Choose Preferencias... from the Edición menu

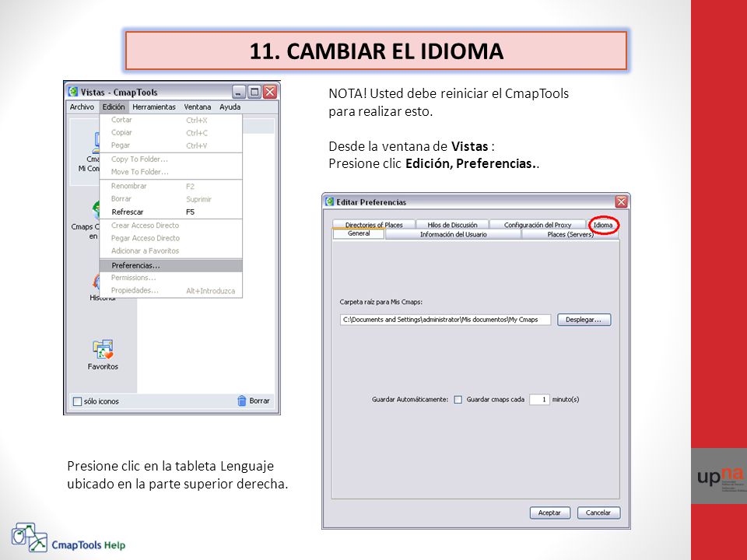pyautogui.click(x=171, y=265)
